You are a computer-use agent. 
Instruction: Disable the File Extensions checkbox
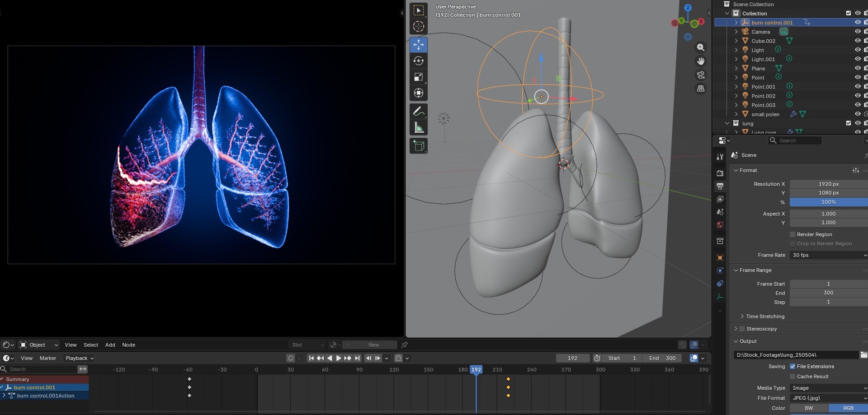[x=793, y=366]
